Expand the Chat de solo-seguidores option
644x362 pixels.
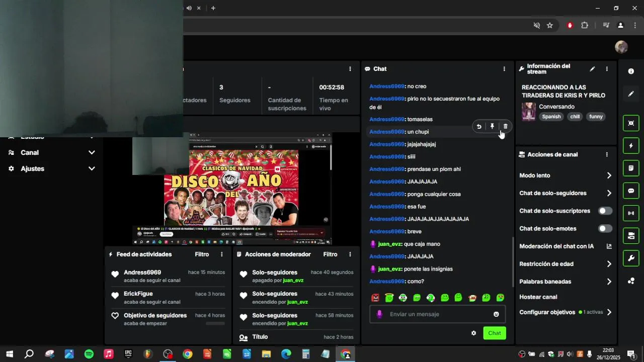[x=566, y=193]
